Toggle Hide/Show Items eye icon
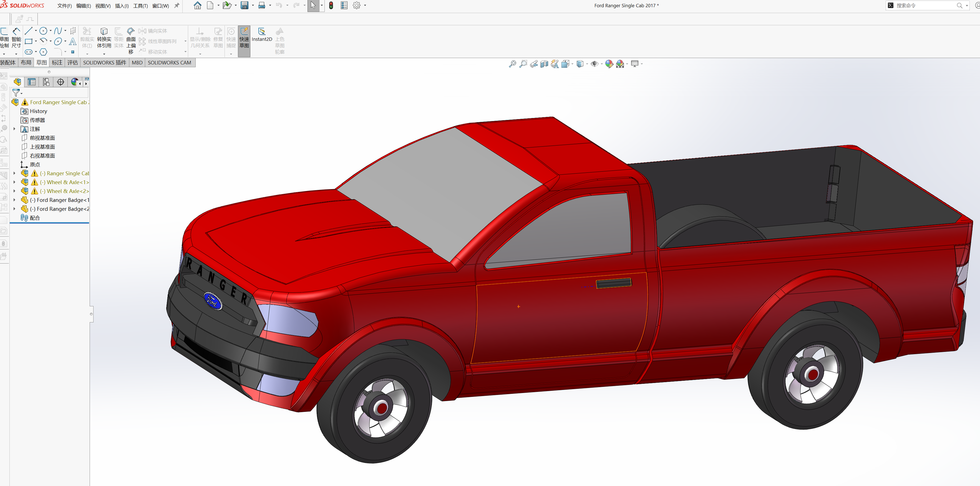The height and width of the screenshot is (486, 980). pos(594,64)
